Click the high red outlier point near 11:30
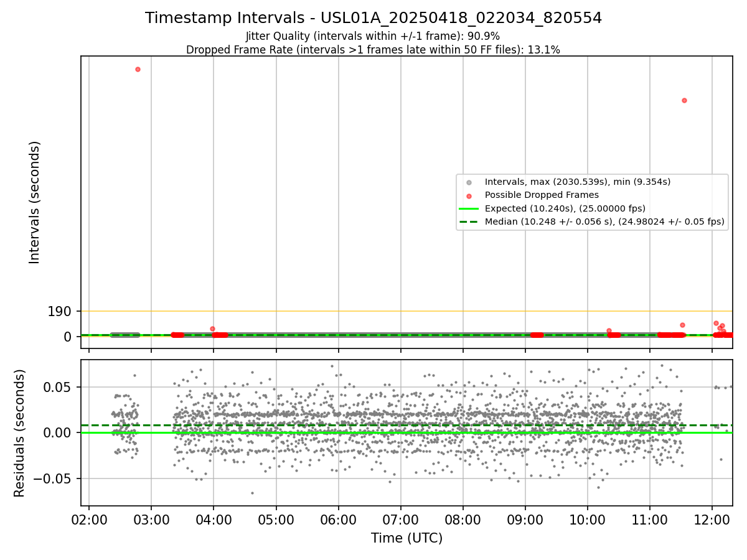The width and height of the screenshot is (747, 560). point(684,100)
